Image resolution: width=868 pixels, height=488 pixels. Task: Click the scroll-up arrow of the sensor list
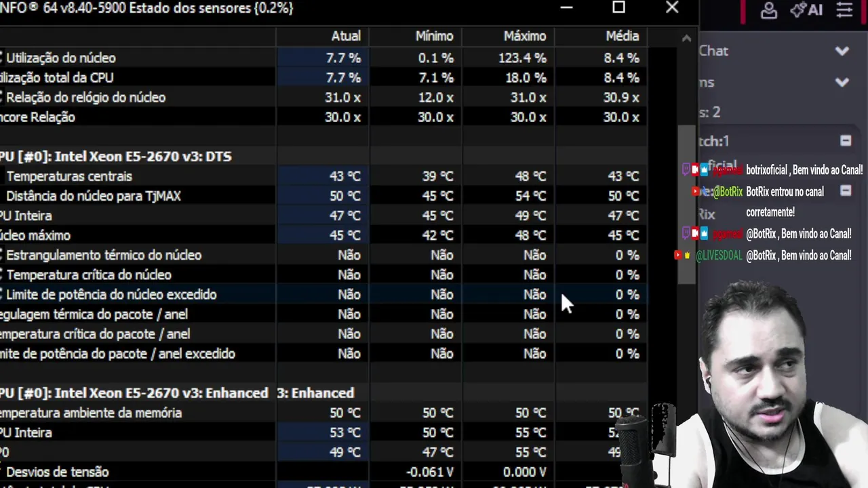pyautogui.click(x=686, y=39)
